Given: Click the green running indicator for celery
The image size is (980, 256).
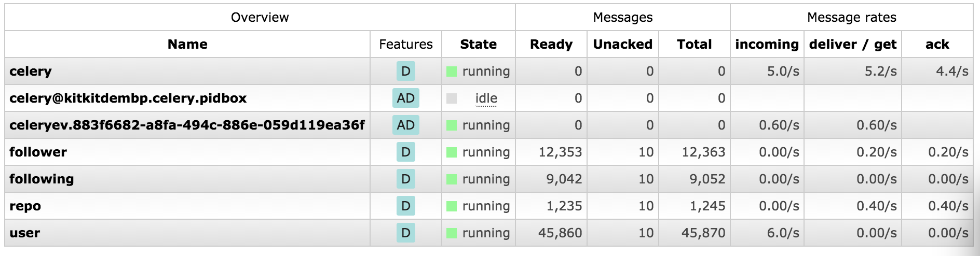Looking at the screenshot, I should tap(452, 72).
